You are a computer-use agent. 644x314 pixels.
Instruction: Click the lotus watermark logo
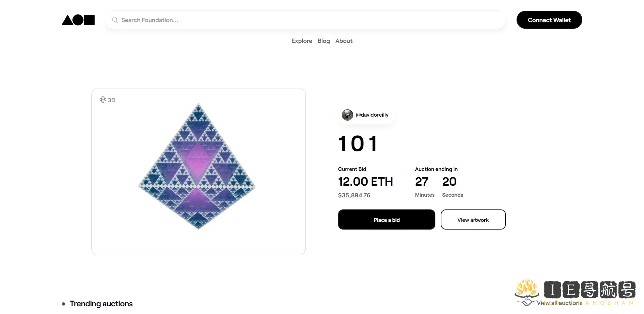(527, 291)
